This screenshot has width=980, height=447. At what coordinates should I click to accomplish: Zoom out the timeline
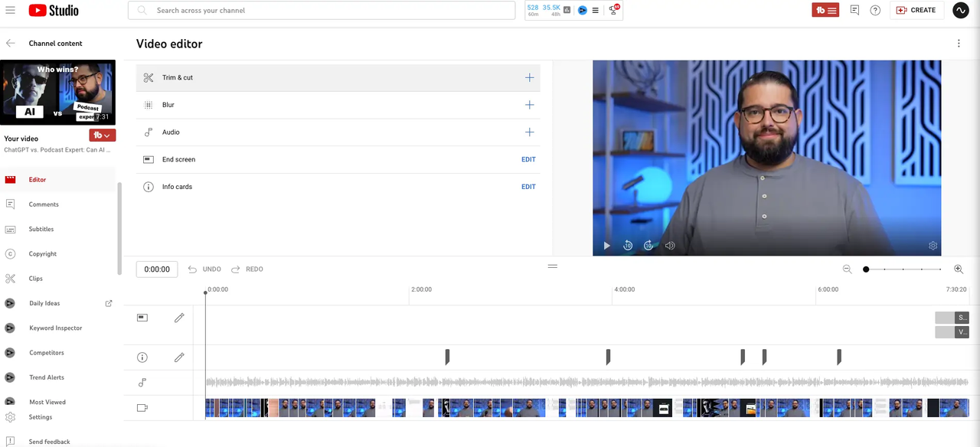tap(847, 269)
